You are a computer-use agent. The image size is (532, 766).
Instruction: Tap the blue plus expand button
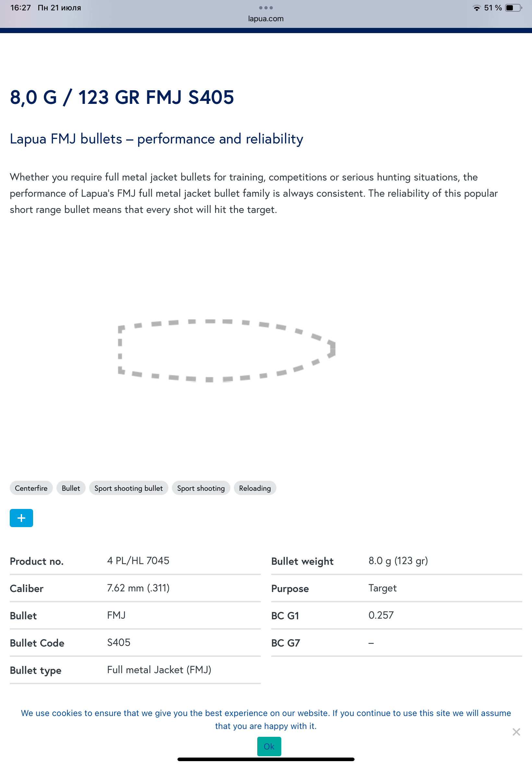click(21, 518)
